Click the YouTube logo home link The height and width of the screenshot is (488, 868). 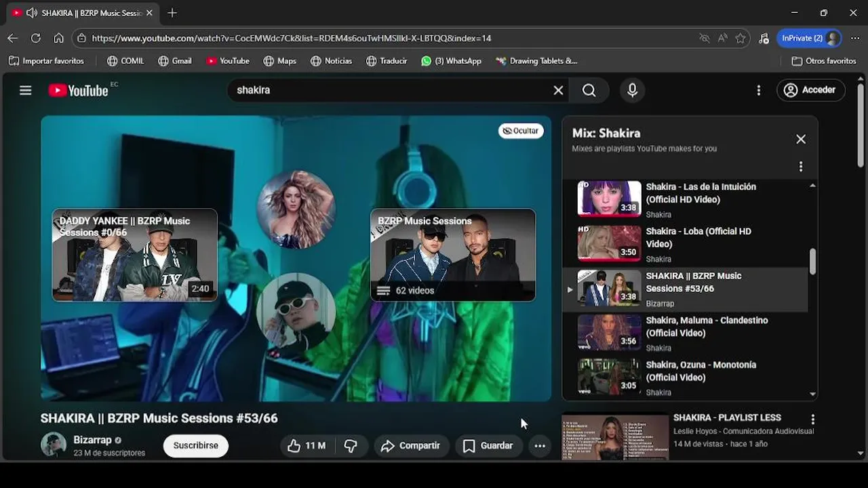[x=79, y=90]
